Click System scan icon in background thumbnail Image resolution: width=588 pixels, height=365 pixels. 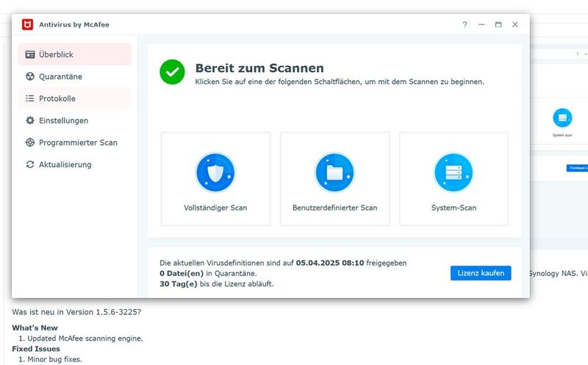click(562, 118)
